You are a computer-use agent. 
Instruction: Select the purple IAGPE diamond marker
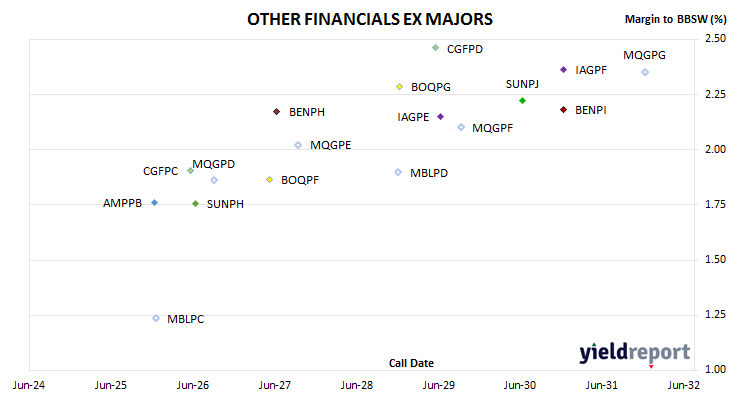pos(440,116)
